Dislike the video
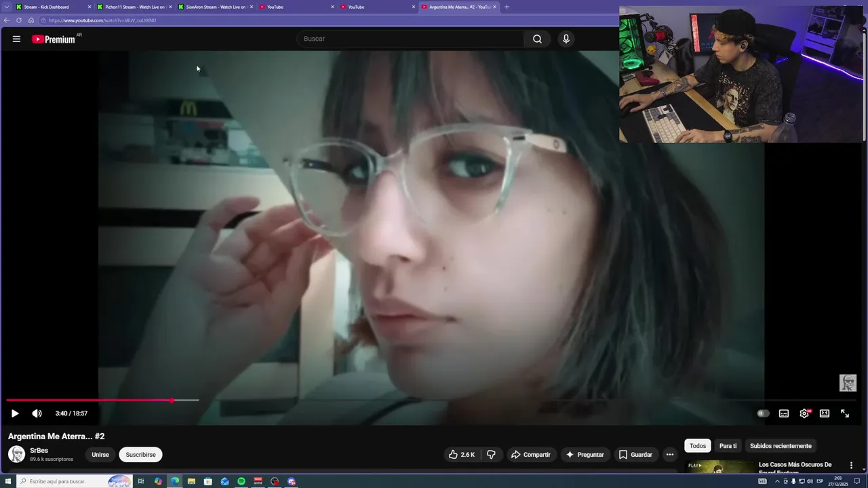This screenshot has height=488, width=868. (492, 455)
